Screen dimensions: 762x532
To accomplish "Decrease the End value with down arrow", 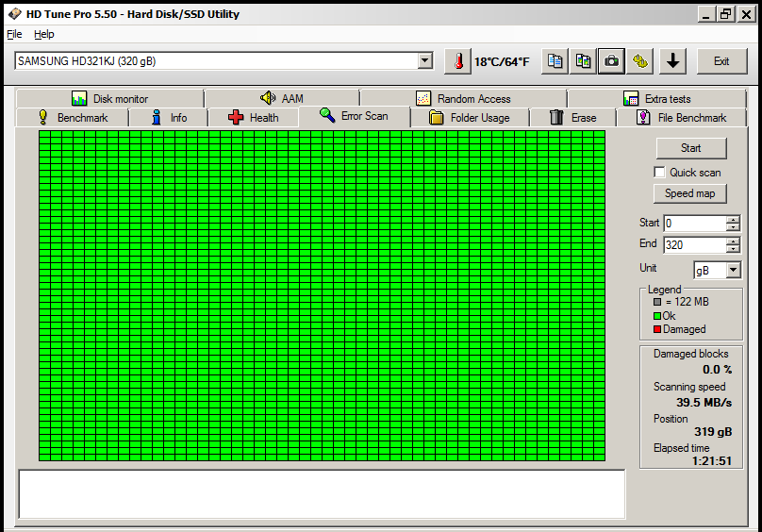I will (x=733, y=248).
